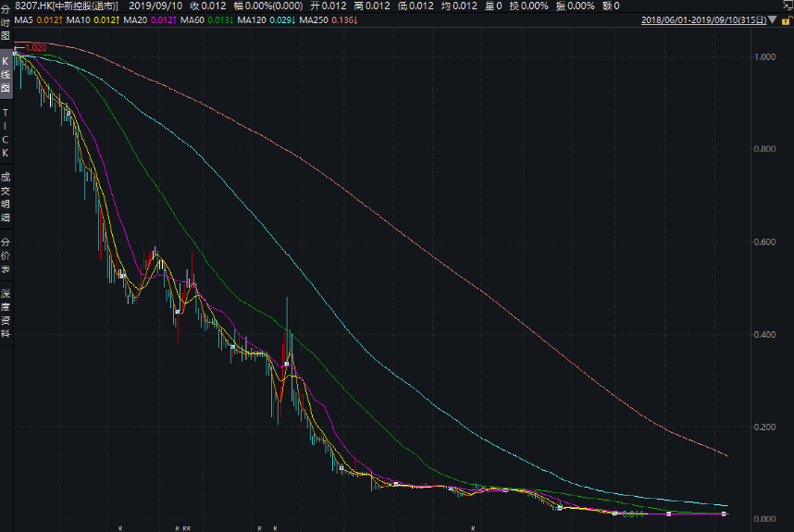Click the 0.800 price axis label
794x532 pixels.
[x=765, y=149]
